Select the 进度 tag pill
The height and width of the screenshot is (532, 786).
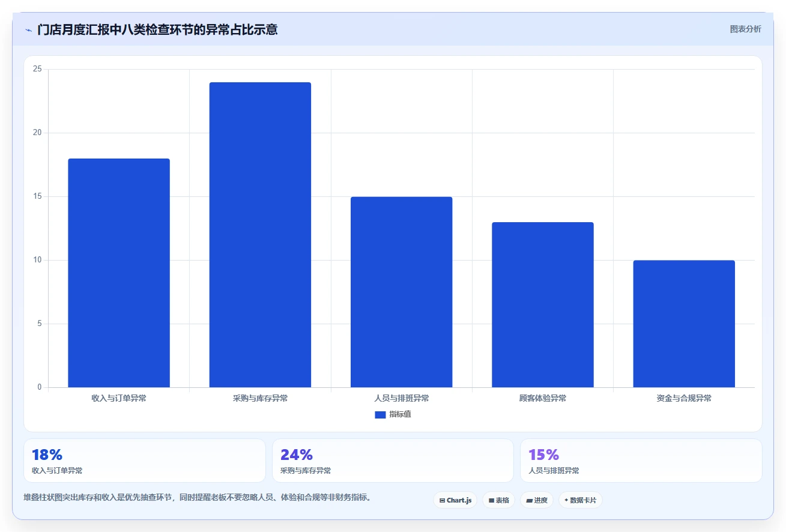click(x=536, y=500)
